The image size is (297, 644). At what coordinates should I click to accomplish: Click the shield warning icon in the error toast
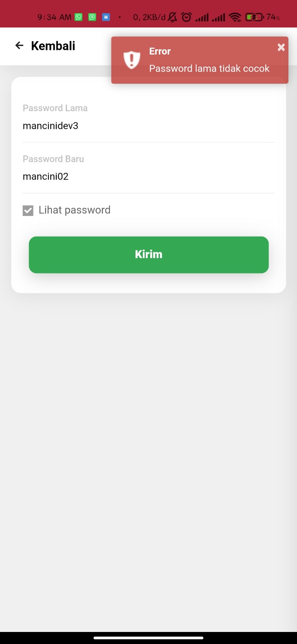point(132,60)
